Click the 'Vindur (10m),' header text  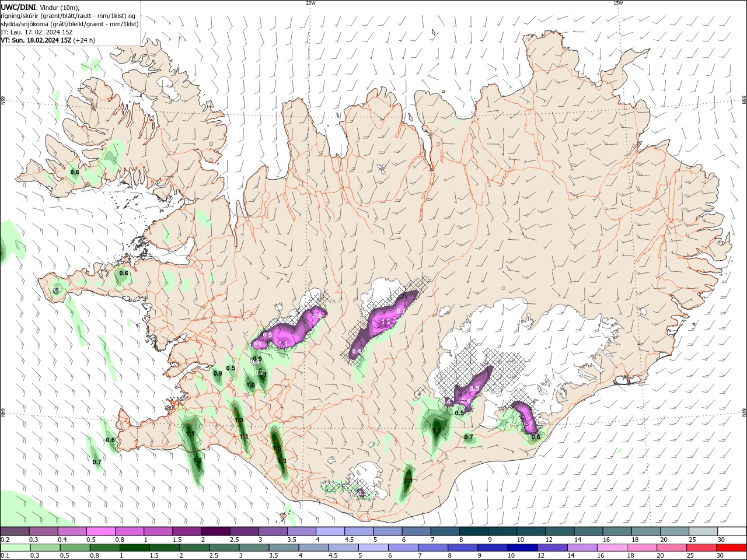(x=59, y=7)
